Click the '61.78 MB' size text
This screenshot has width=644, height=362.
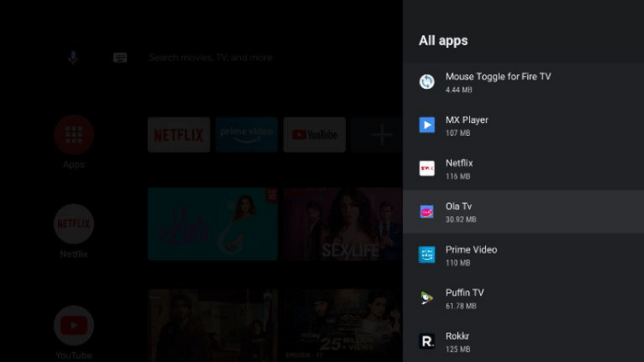(461, 306)
